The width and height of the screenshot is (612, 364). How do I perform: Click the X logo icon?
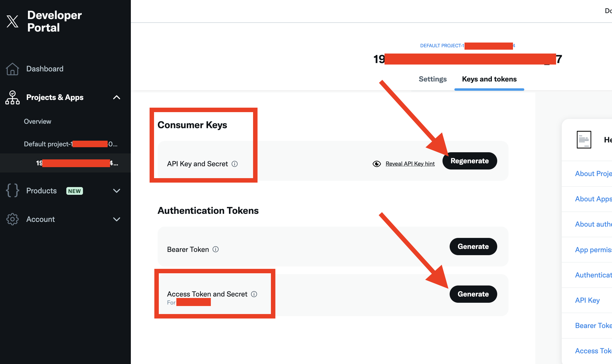pos(12,21)
